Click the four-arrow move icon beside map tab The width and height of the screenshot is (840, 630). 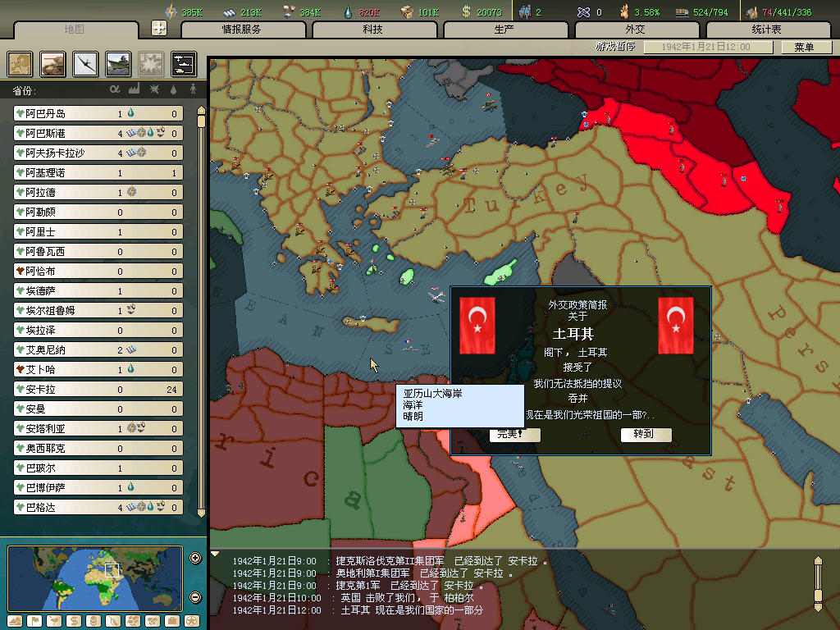(159, 28)
